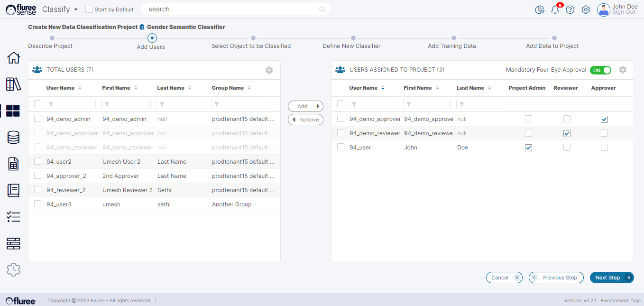This screenshot has height=306, width=644.
Task: Open Total Users panel settings gear
Action: [x=269, y=70]
